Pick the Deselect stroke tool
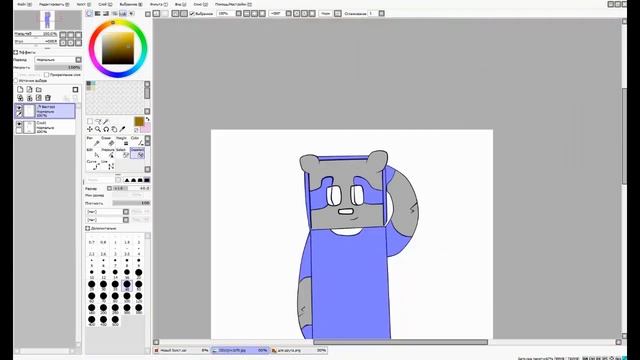Viewport: 640px width, 360px height. (x=137, y=153)
